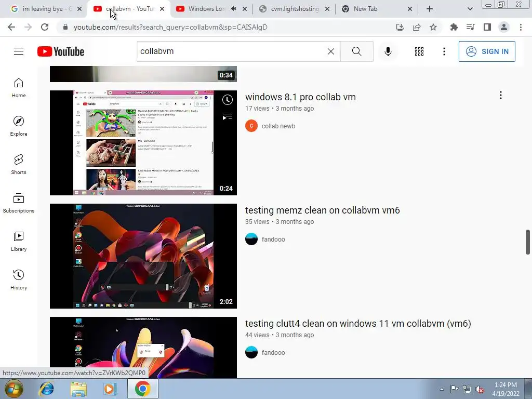Reload the page
Screen dimensions: 532x399
point(45,27)
